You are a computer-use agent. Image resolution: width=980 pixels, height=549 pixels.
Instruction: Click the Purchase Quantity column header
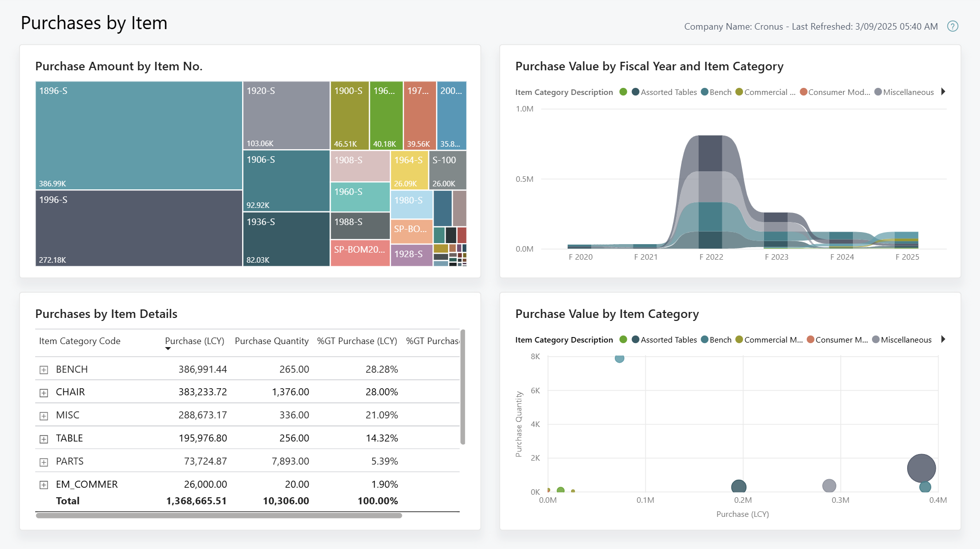click(x=271, y=341)
